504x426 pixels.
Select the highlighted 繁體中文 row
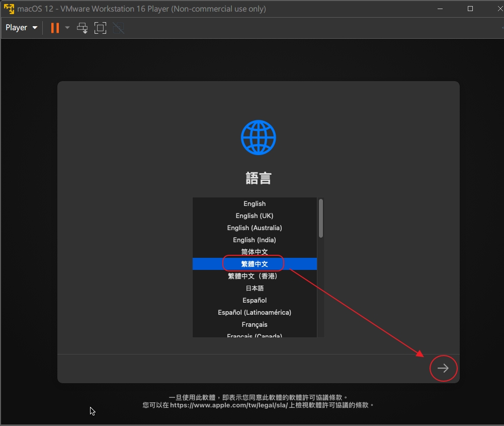point(255,264)
